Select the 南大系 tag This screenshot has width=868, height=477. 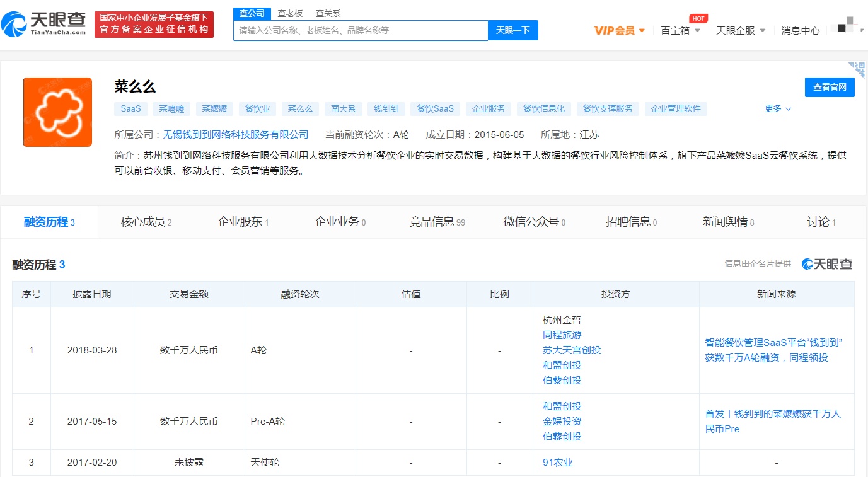pos(344,108)
